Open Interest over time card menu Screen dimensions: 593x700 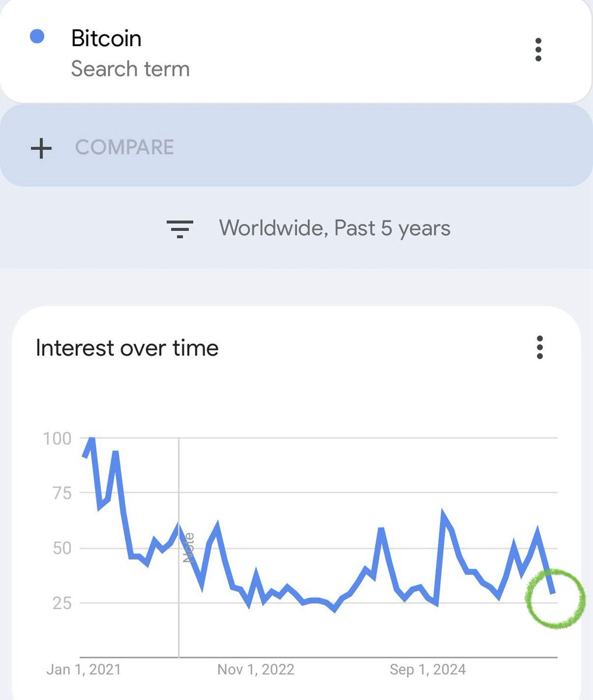click(540, 348)
